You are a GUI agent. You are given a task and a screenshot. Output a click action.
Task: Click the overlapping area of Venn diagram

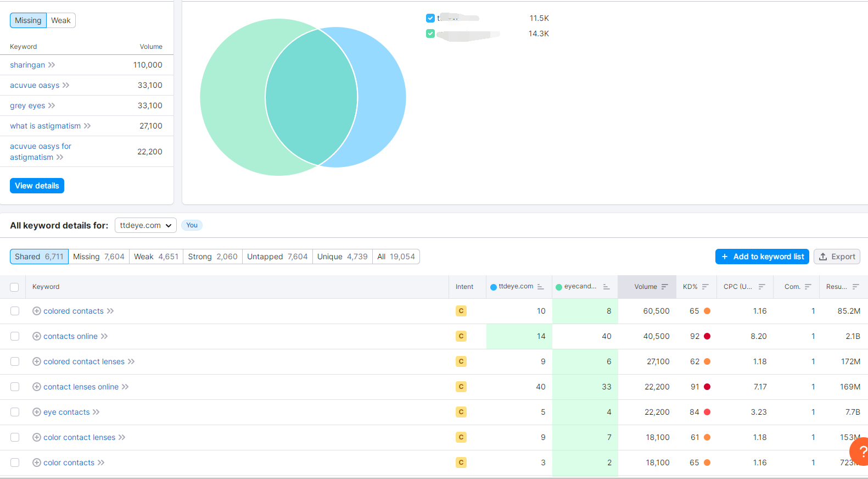(311, 97)
